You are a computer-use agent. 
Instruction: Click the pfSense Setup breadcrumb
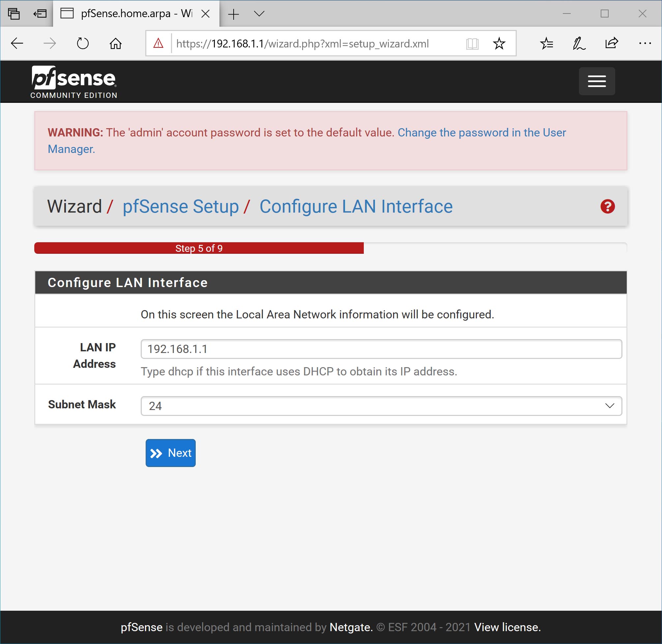click(181, 206)
